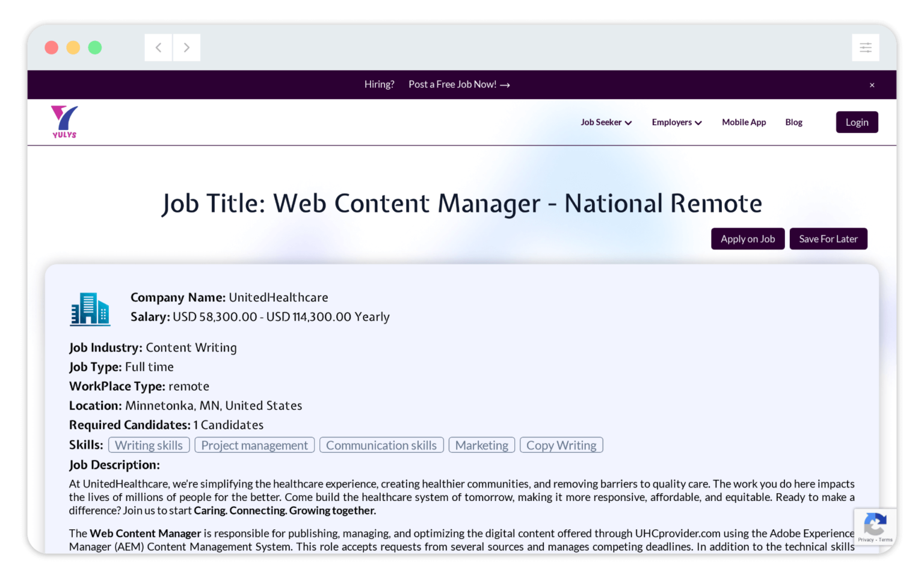Select the Marketing skill tag

coord(481,445)
